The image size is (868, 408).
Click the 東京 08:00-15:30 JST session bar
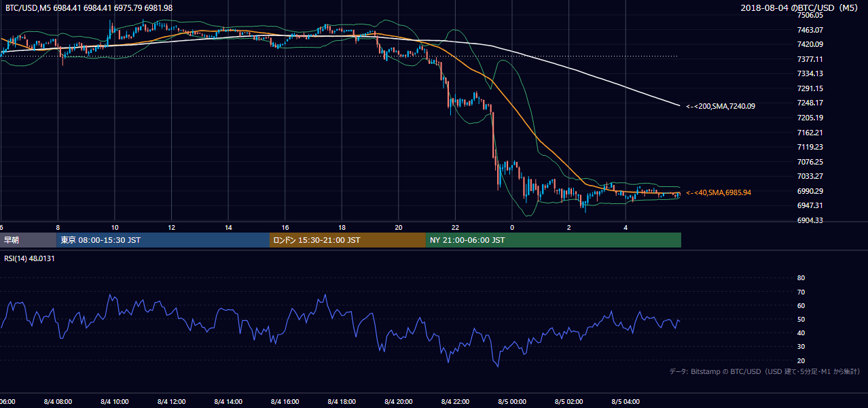pyautogui.click(x=164, y=240)
